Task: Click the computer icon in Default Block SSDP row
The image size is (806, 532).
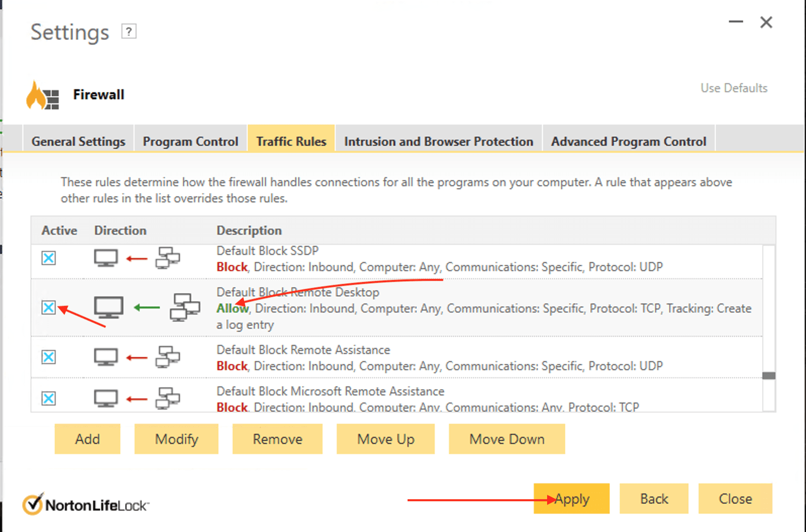Action: (x=106, y=258)
